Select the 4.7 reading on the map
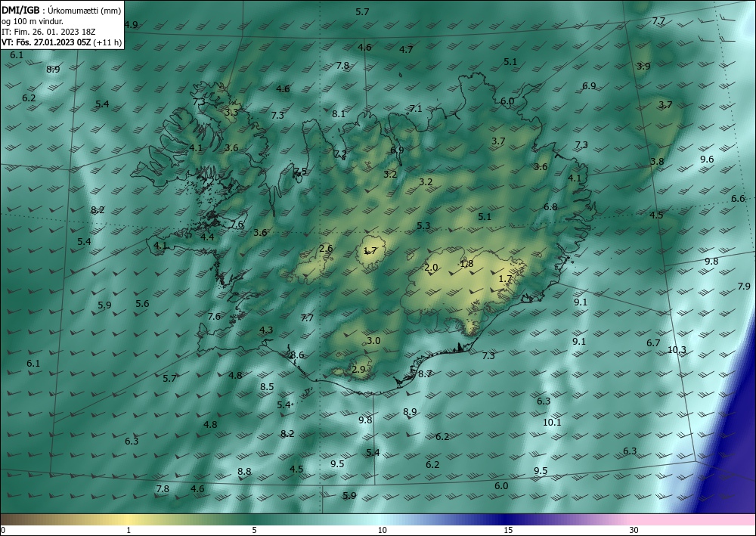 tap(406, 49)
